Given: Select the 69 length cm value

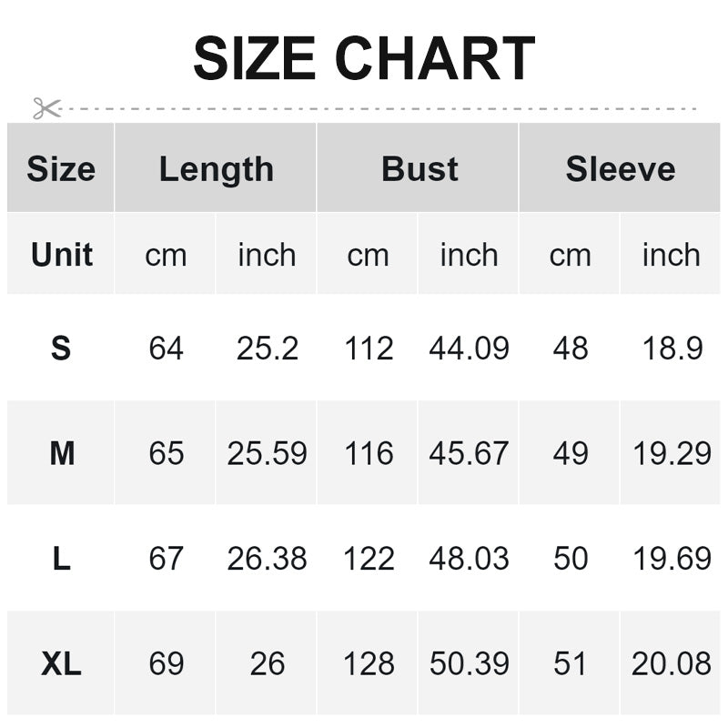Looking at the screenshot, I should pyautogui.click(x=166, y=664).
